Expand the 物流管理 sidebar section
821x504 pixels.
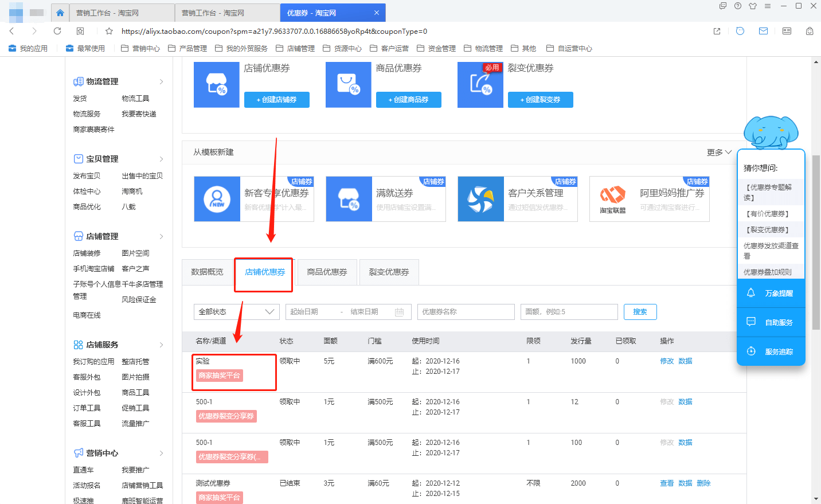tap(161, 81)
